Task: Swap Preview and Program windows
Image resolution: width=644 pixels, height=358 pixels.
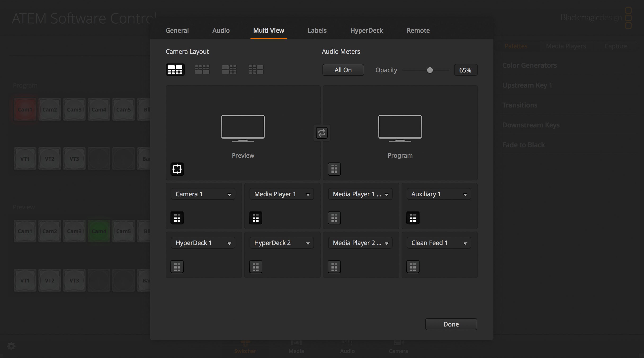Action: point(322,133)
